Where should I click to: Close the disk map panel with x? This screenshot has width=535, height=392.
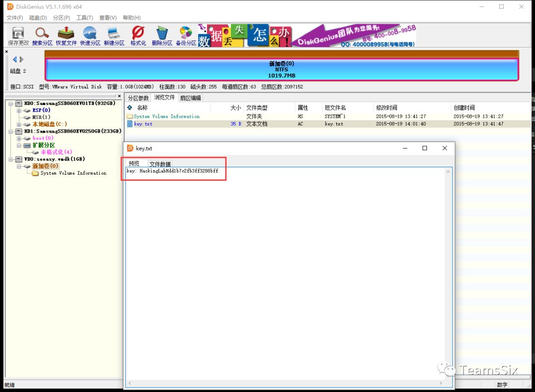(x=6, y=52)
